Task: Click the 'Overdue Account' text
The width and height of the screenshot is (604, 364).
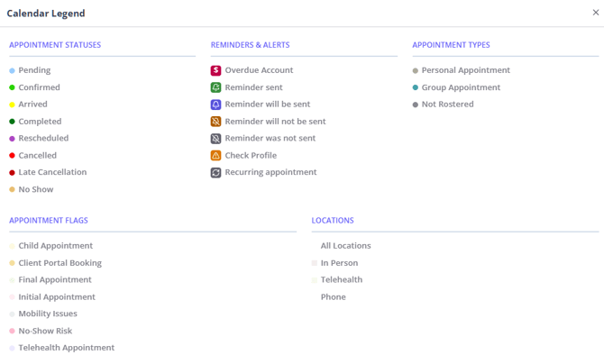Action: [259, 70]
